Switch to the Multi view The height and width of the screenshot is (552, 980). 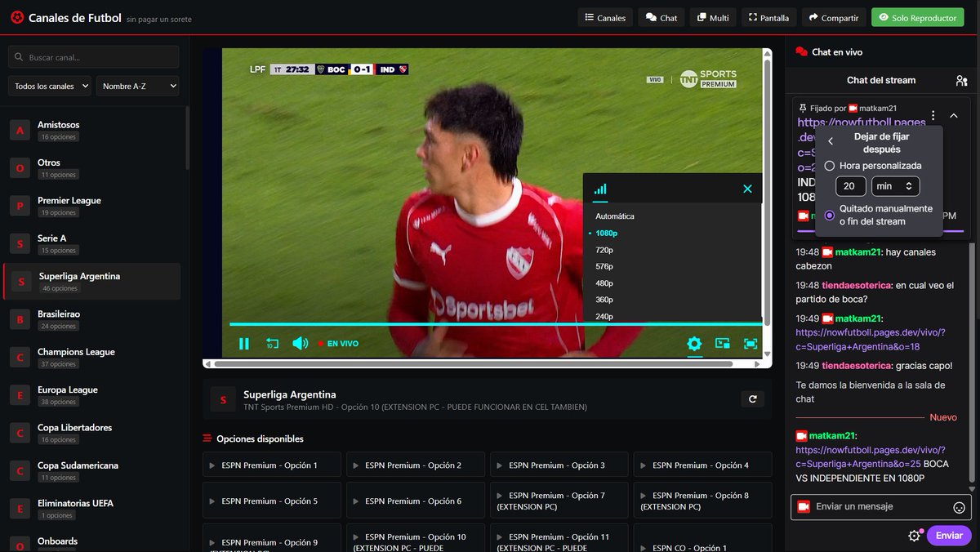pos(712,16)
